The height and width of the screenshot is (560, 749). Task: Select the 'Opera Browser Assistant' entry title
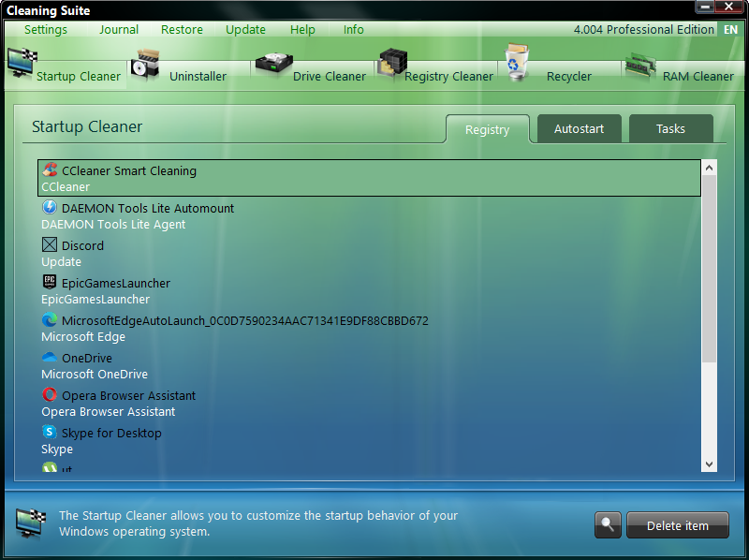[128, 395]
